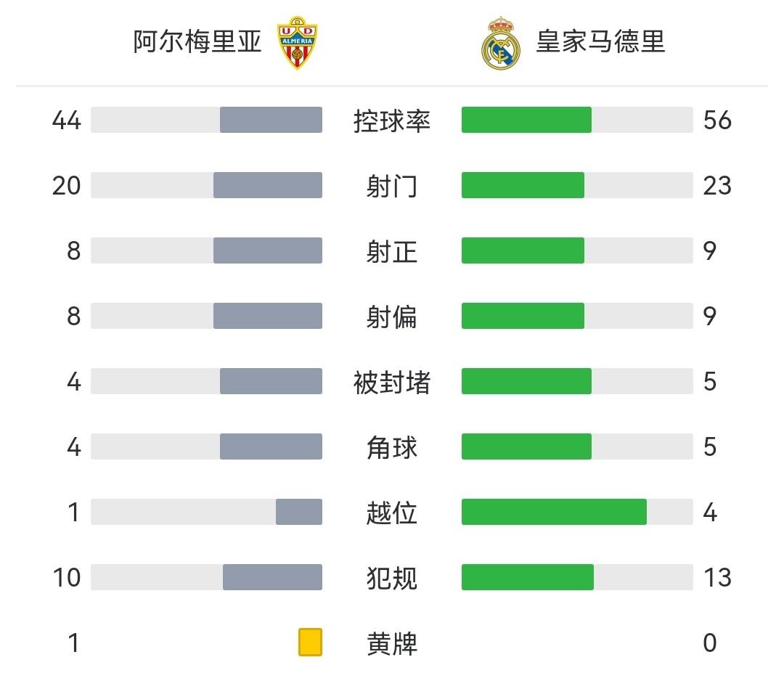
Task: Click the 犯规 fouls label
Action: pyautogui.click(x=392, y=578)
